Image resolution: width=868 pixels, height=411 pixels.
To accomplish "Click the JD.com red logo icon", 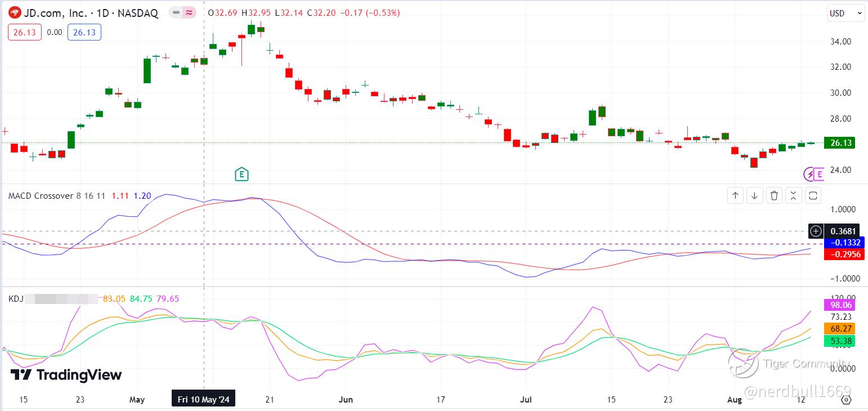I will tap(15, 13).
